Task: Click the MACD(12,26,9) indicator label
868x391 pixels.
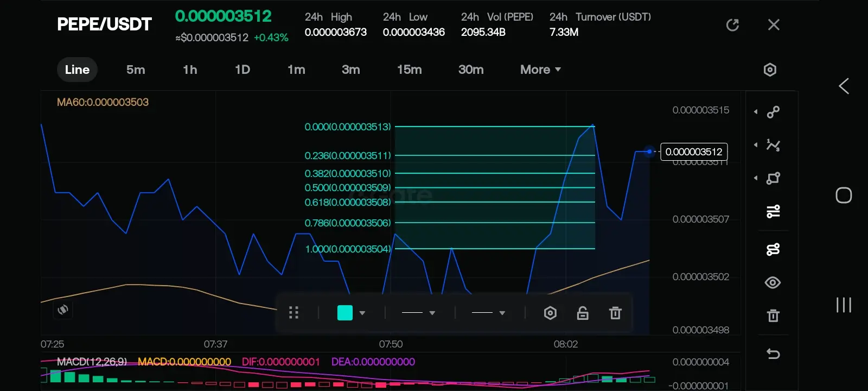Action: coord(92,362)
